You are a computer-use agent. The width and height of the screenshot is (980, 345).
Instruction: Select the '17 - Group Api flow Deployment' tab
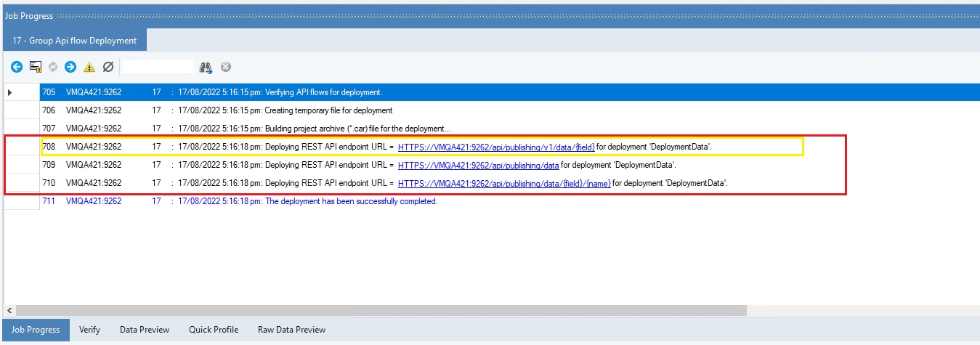point(74,41)
